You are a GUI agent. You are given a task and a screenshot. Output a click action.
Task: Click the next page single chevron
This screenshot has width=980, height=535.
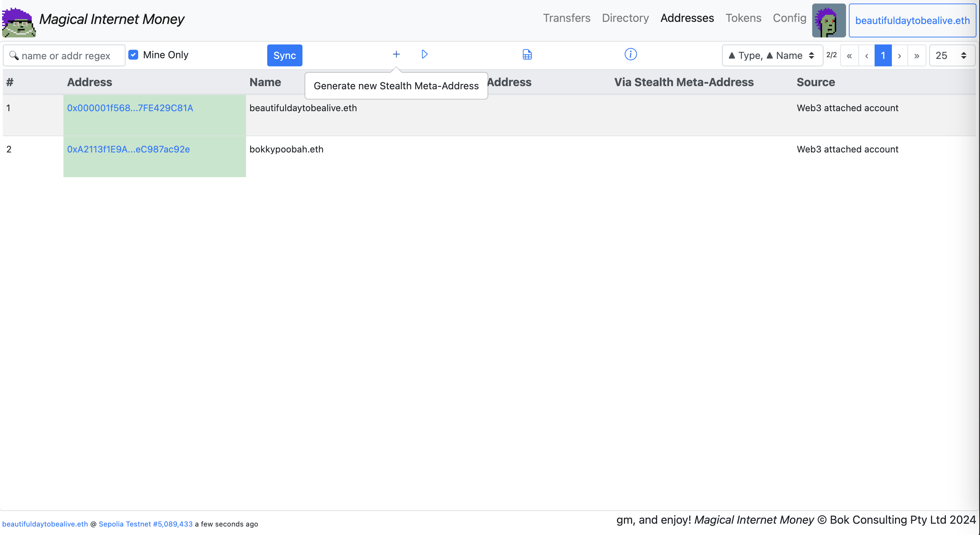pyautogui.click(x=899, y=56)
